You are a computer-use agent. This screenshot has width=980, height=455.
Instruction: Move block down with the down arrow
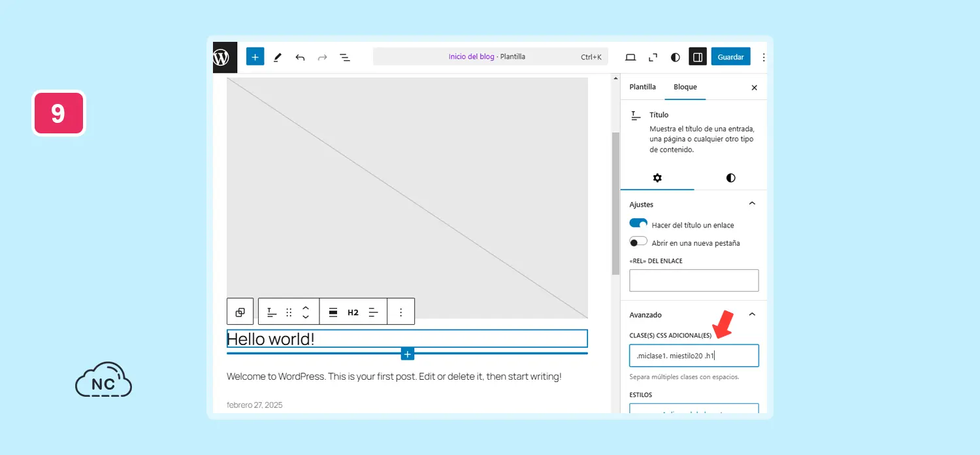coord(305,317)
